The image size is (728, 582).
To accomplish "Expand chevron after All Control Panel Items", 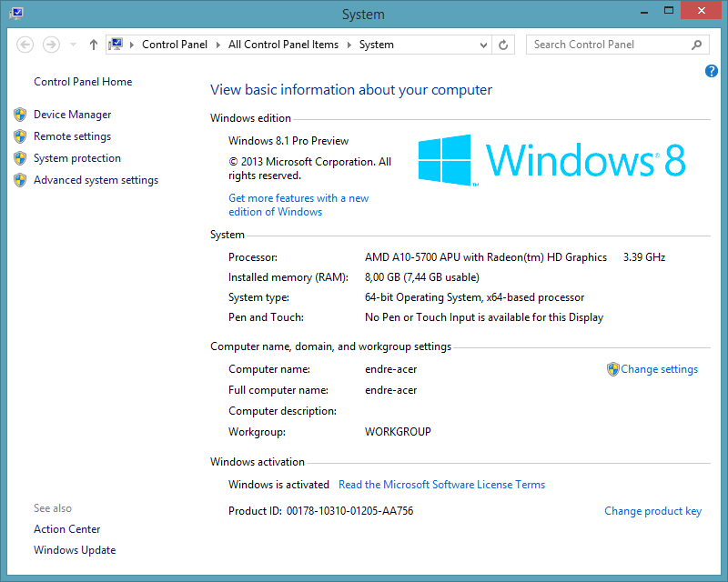I will [x=349, y=45].
